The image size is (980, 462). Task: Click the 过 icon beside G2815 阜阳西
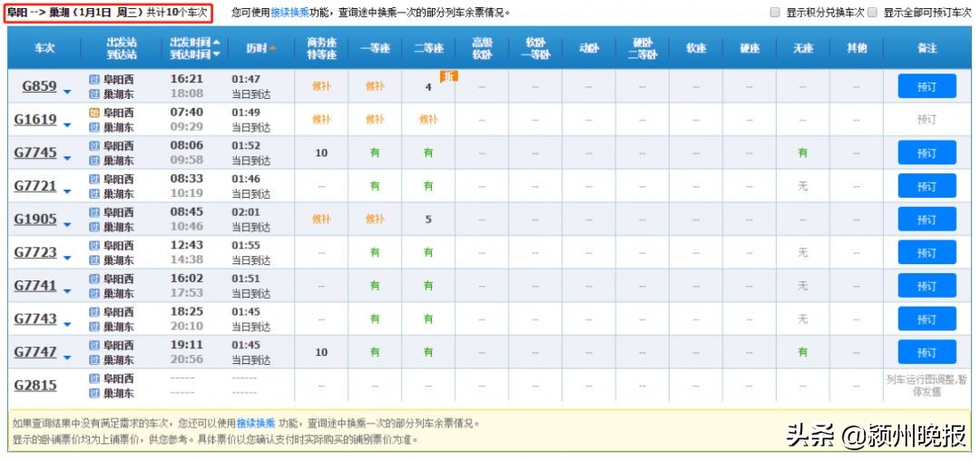94,378
